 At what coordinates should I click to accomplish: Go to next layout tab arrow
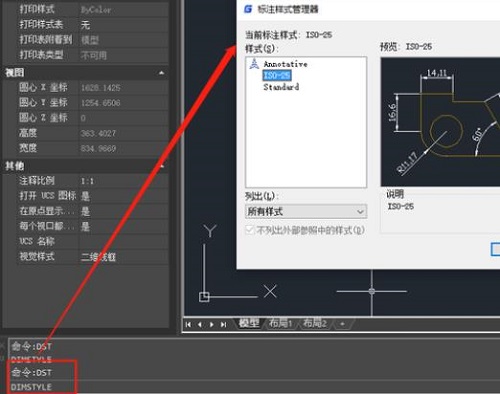pyautogui.click(x=212, y=324)
